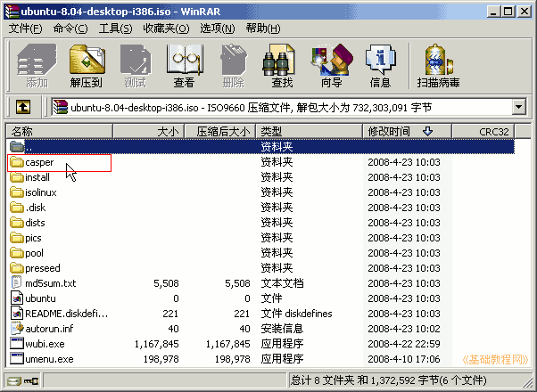Click the pool folder icon
The height and width of the screenshot is (392, 537).
pos(16,253)
